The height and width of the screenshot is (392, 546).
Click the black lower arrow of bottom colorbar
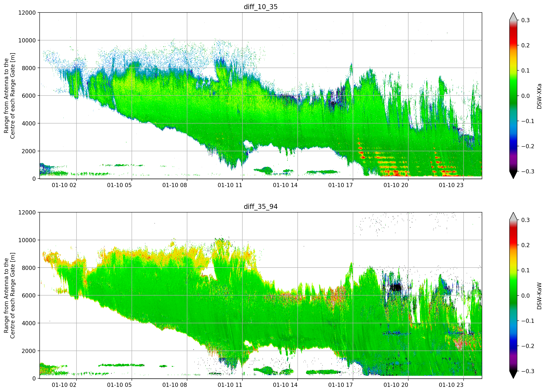point(513,375)
